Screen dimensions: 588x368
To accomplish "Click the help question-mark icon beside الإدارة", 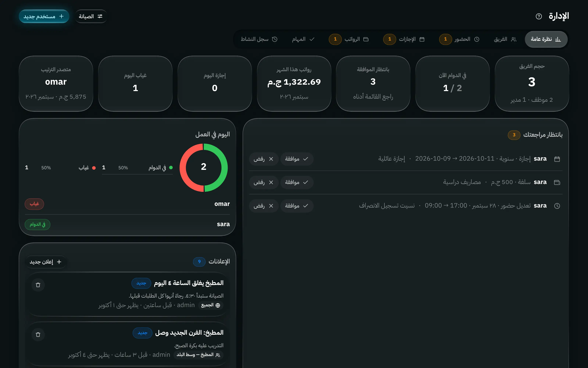I will pos(539,16).
